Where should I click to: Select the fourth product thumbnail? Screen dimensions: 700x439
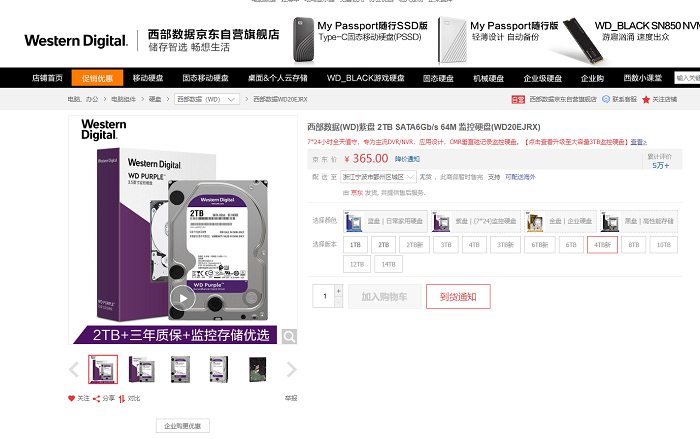219,369
